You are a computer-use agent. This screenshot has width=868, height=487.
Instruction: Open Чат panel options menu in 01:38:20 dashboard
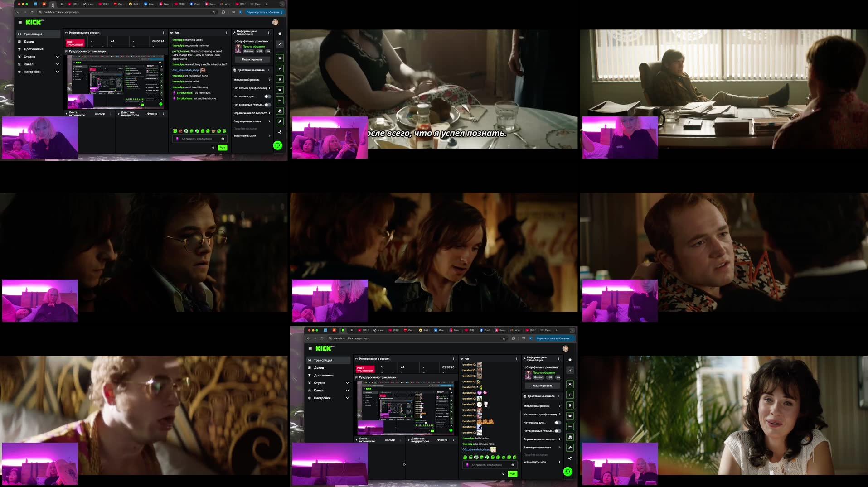tap(516, 359)
